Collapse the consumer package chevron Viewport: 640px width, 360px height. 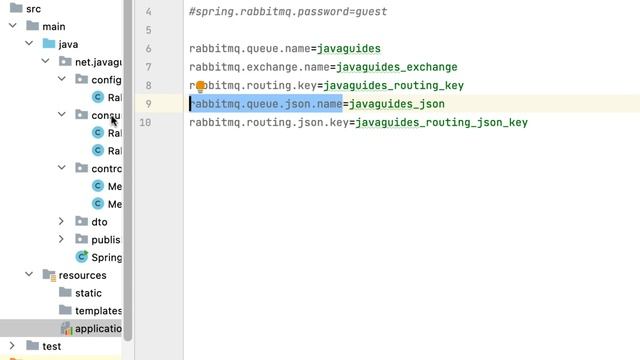(62, 115)
